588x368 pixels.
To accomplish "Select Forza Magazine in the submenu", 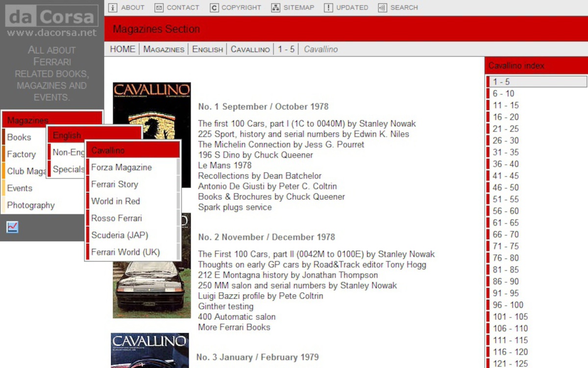I will pyautogui.click(x=133, y=167).
